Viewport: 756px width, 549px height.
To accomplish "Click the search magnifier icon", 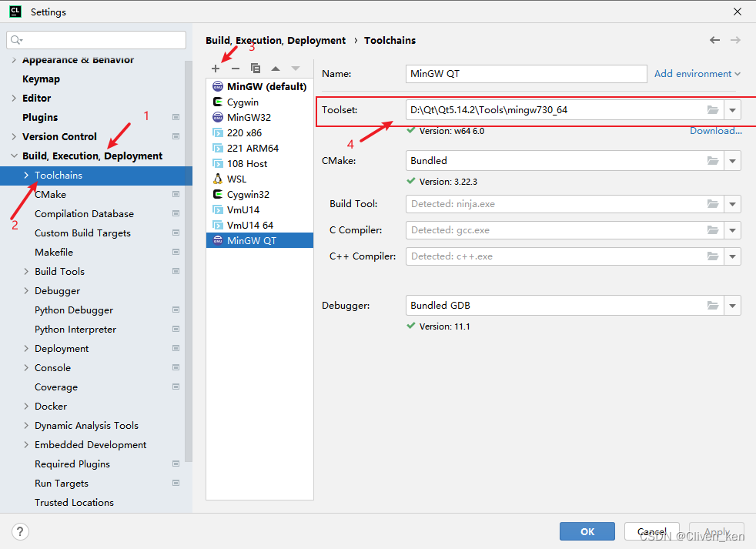I will pos(16,40).
